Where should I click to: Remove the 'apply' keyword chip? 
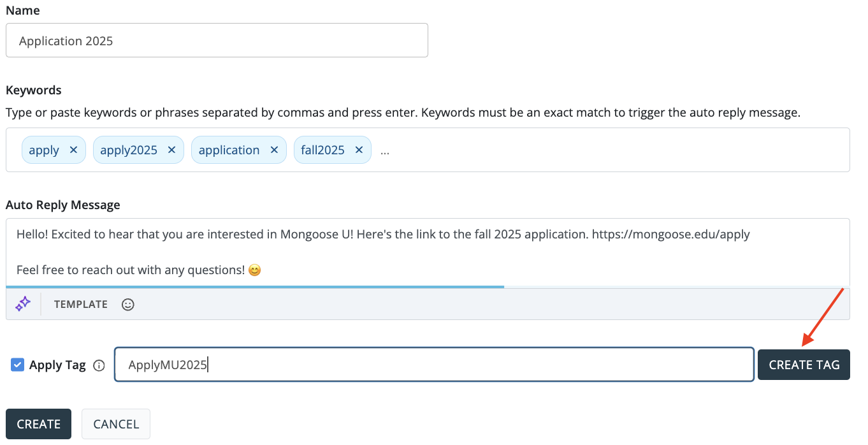tap(73, 150)
